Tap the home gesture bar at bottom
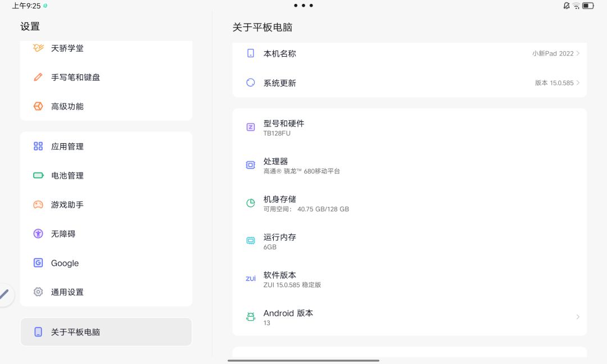The height and width of the screenshot is (364, 607). pos(303,361)
